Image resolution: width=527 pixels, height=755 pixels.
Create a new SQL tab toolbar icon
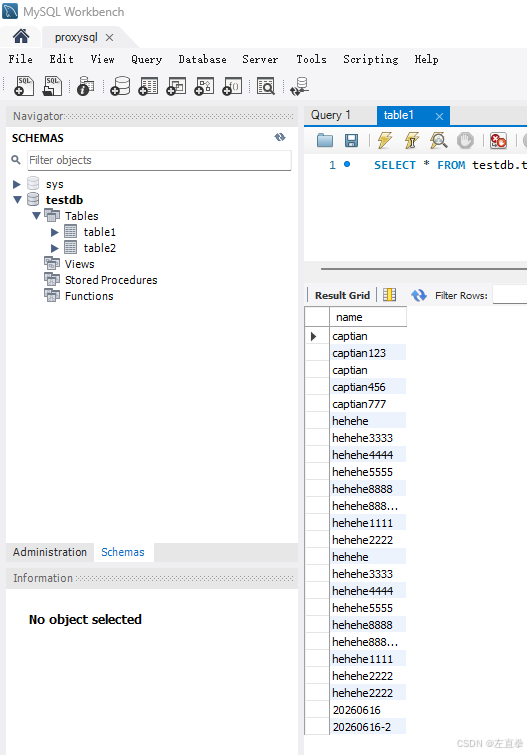point(24,86)
